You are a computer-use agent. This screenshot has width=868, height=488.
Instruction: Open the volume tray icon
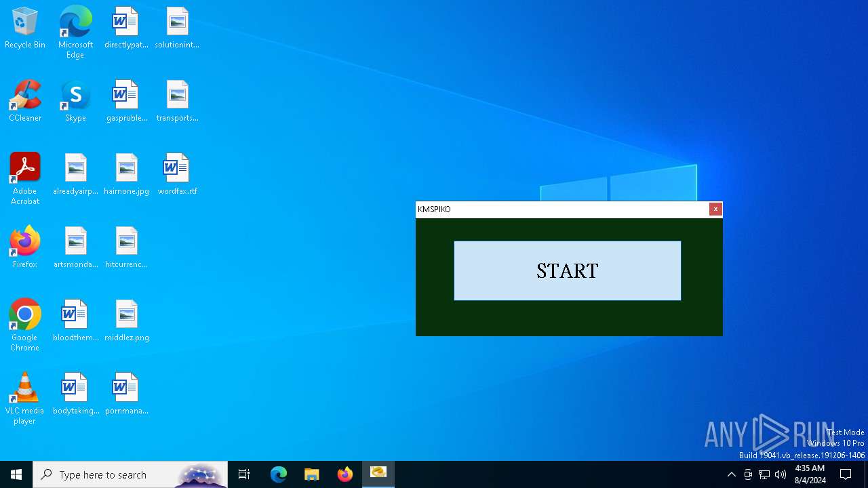781,474
